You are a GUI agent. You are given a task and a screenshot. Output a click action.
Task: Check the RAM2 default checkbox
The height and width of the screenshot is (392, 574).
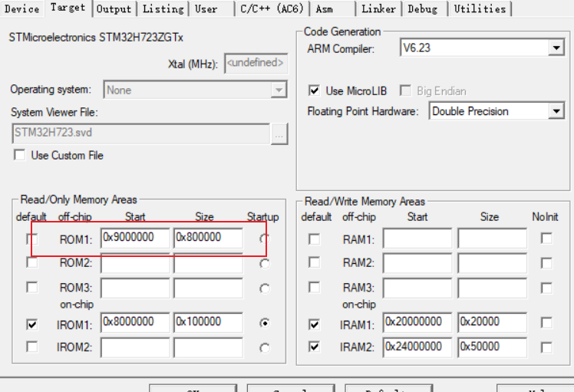[314, 262]
